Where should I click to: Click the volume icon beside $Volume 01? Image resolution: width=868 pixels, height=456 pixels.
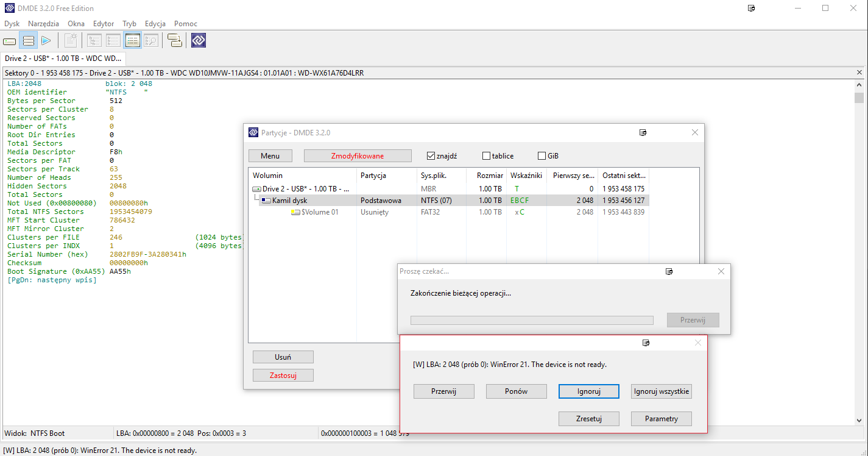295,212
